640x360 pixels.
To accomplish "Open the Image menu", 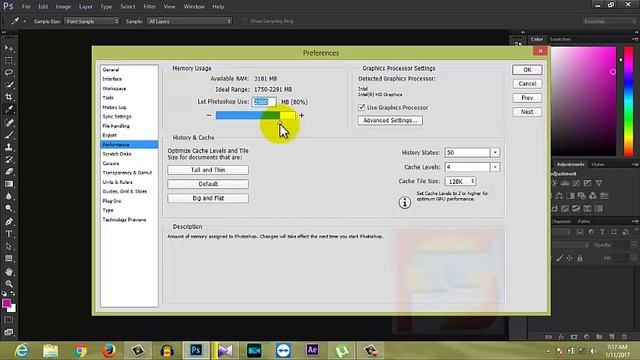I will point(63,7).
